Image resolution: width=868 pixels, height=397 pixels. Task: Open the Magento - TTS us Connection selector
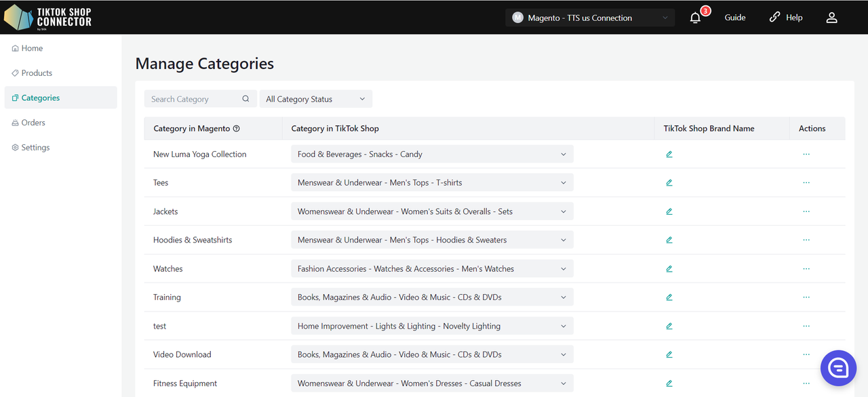tap(589, 18)
